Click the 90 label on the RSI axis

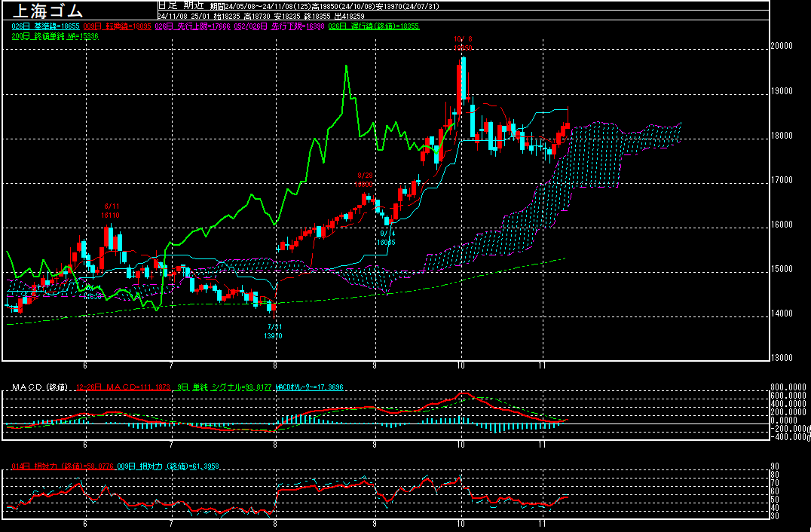[x=775, y=466]
